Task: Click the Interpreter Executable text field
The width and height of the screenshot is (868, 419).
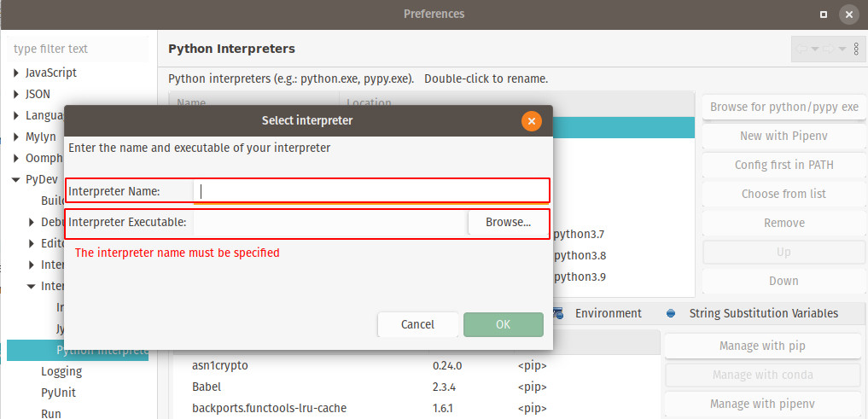Action: 329,223
